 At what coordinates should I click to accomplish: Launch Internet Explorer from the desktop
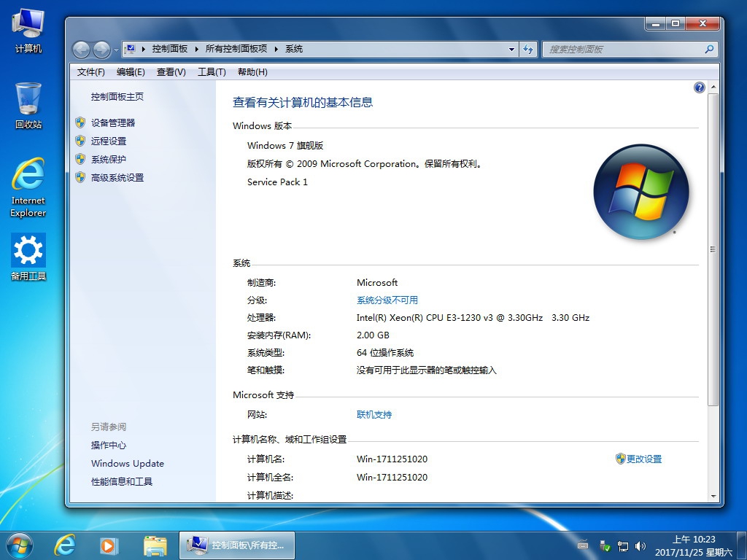coord(28,187)
